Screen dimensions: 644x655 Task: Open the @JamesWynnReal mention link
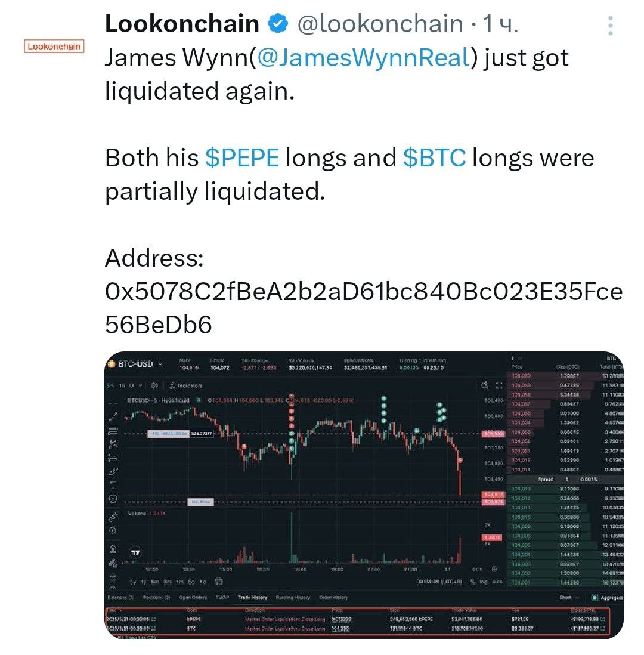(x=364, y=58)
